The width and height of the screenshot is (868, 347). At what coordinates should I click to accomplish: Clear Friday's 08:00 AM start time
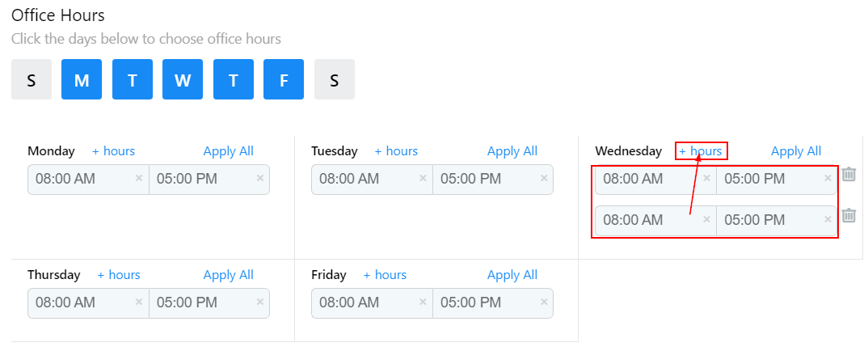(x=423, y=303)
